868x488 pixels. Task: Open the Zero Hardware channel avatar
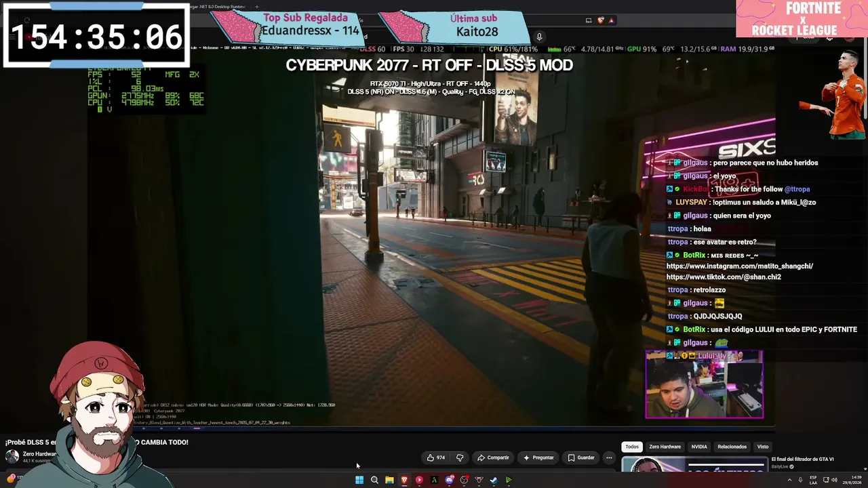click(12, 457)
